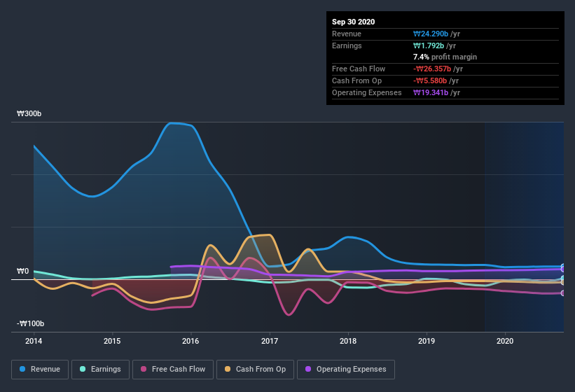Image resolution: width=575 pixels, height=392 pixels.
Task: Select the 2014 x-axis label
Action: click(x=34, y=342)
